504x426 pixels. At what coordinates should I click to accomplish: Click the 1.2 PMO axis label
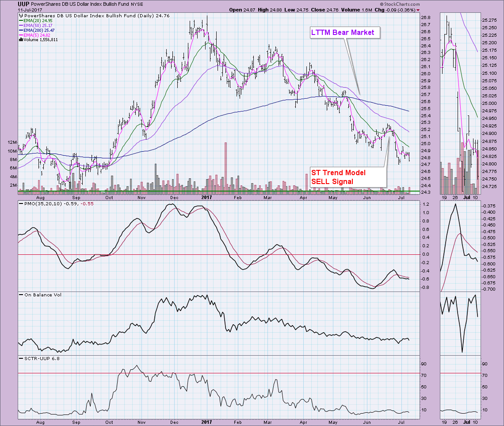[x=426, y=204]
